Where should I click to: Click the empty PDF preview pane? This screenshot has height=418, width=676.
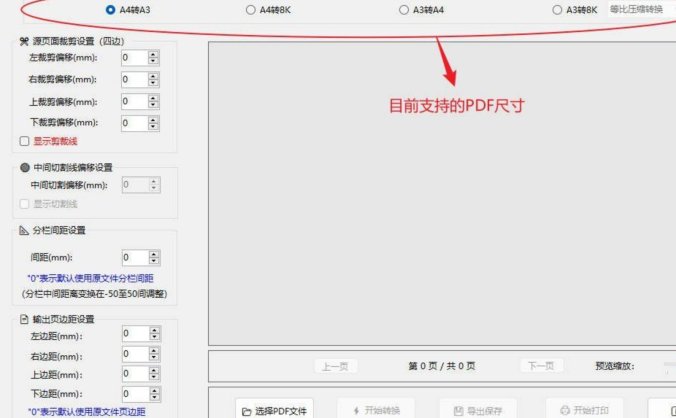coord(442,193)
